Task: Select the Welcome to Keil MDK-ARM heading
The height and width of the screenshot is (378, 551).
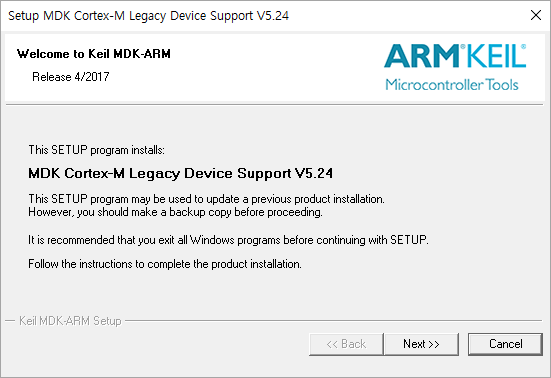Action: (94, 54)
